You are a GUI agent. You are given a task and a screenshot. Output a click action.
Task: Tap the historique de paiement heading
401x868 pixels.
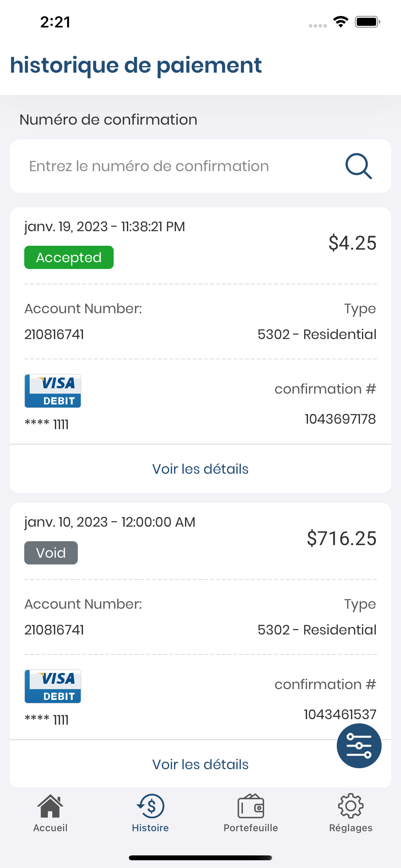[136, 65]
